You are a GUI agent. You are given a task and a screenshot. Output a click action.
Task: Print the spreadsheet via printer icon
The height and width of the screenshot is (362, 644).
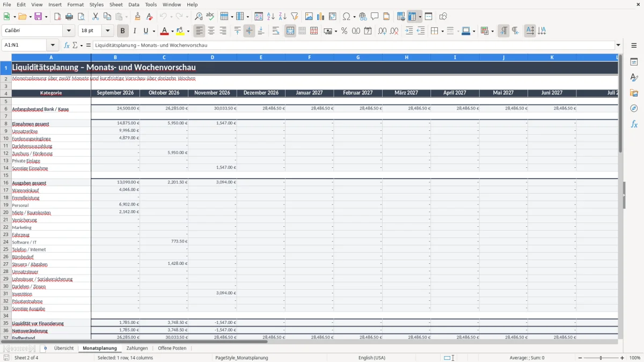pos(69,17)
